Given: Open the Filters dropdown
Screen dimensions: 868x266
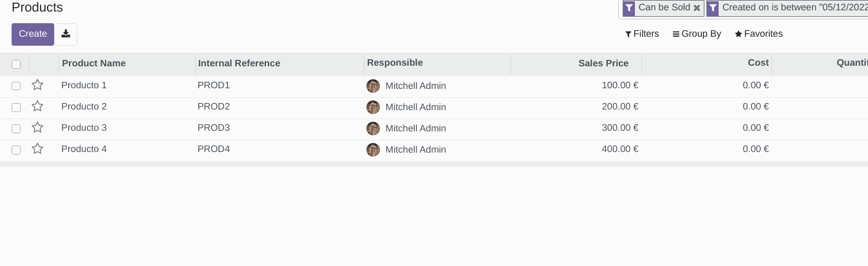Looking at the screenshot, I should point(642,33).
